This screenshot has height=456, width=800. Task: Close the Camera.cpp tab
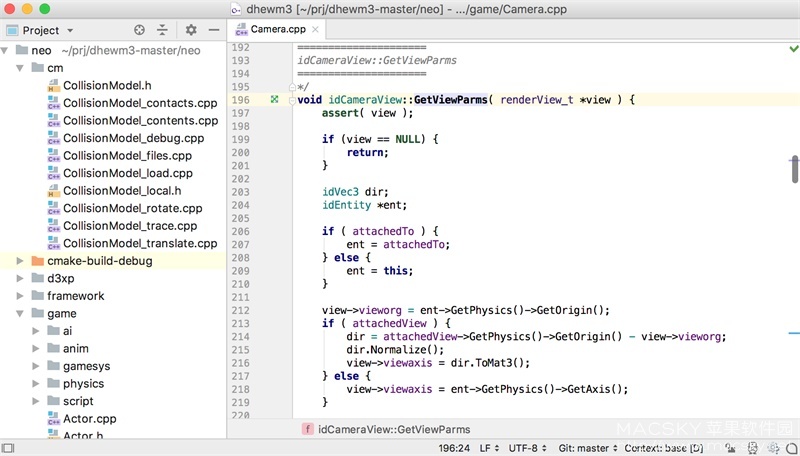[316, 30]
